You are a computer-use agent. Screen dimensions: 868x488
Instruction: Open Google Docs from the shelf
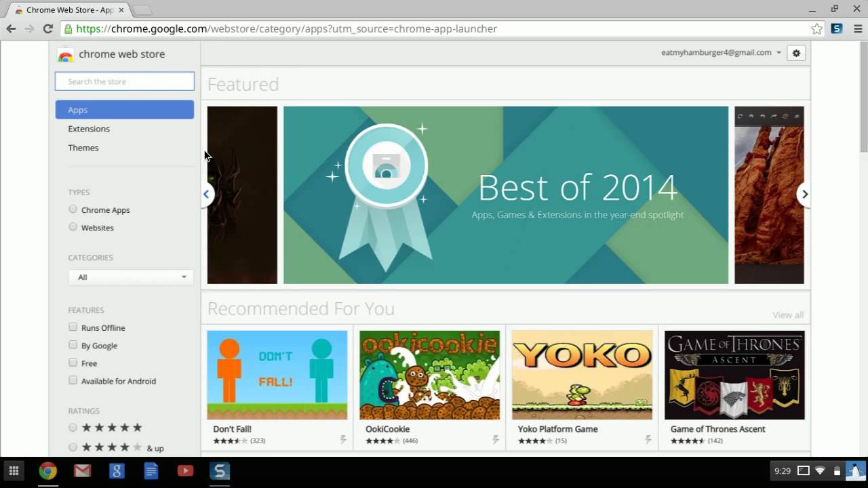click(x=151, y=470)
